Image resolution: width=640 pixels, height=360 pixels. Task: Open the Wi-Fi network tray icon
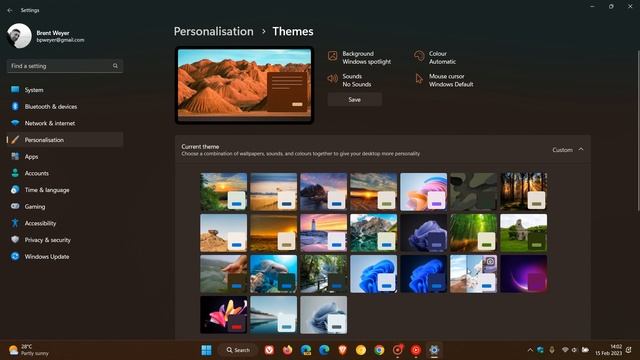click(565, 350)
